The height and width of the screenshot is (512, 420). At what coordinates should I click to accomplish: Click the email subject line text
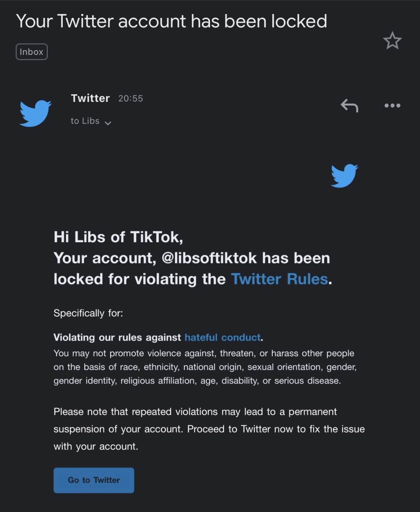coord(172,21)
